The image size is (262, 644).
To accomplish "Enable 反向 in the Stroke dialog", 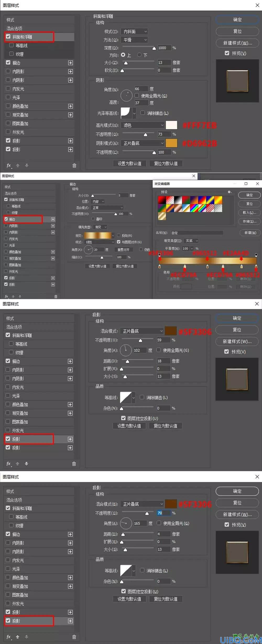I will click(x=119, y=235).
